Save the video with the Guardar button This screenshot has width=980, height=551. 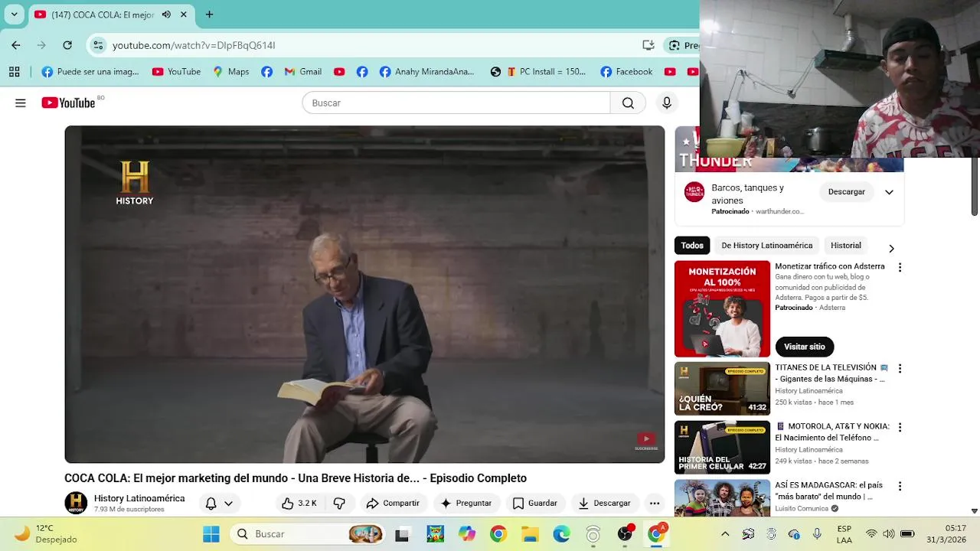pyautogui.click(x=534, y=503)
